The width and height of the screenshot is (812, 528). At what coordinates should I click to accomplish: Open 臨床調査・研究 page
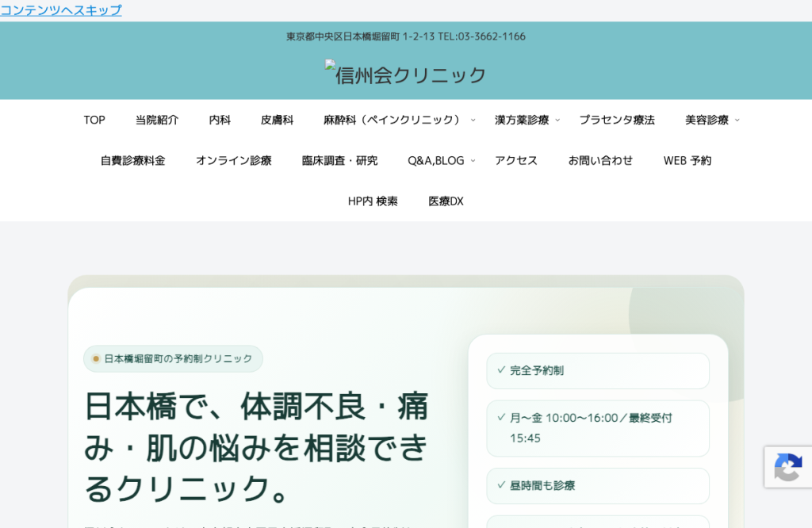tap(339, 160)
